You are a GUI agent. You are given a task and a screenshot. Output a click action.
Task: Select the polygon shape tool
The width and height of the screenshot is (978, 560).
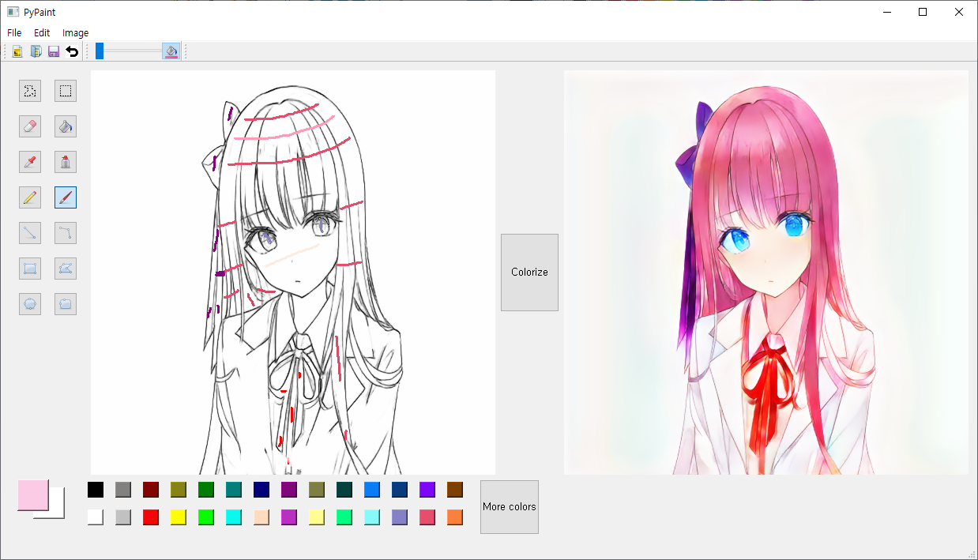tap(66, 269)
